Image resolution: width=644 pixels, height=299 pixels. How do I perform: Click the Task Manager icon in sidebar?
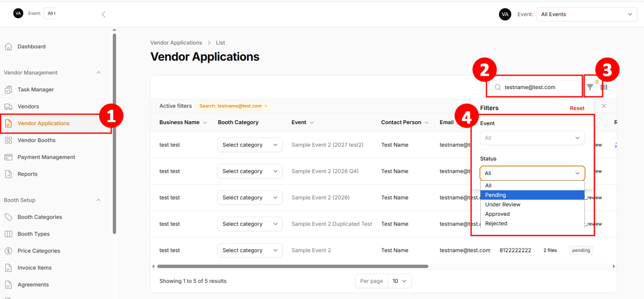click(x=8, y=90)
